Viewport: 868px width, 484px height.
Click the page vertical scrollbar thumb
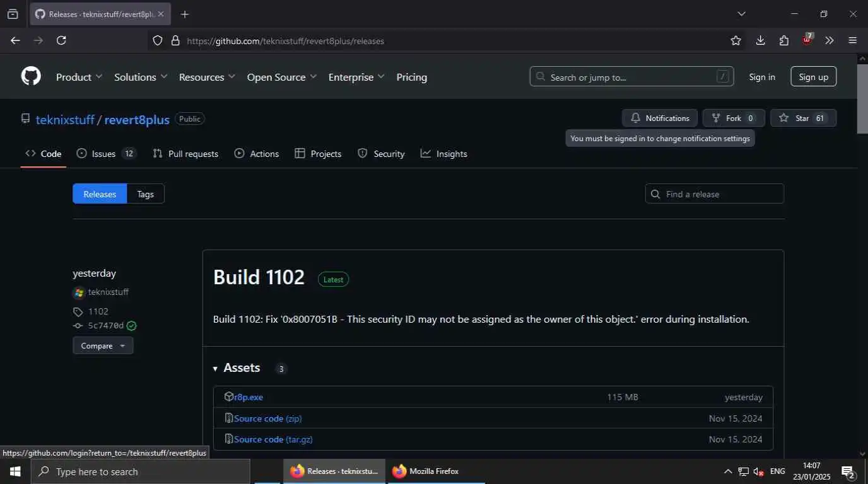tap(862, 98)
